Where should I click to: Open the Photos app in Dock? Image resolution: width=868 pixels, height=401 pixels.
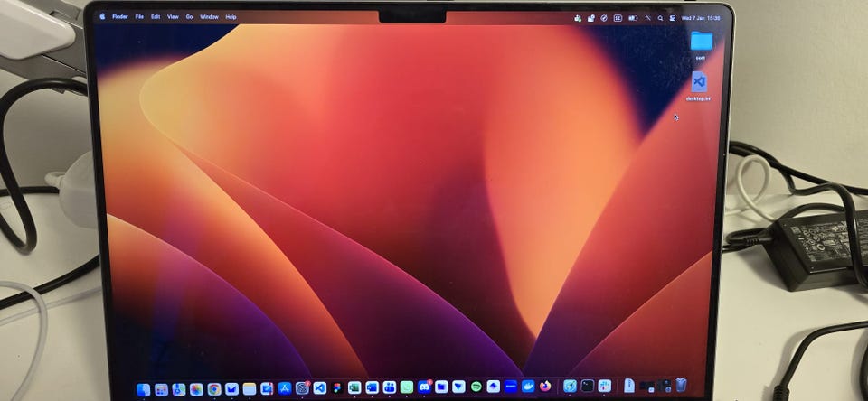click(196, 389)
